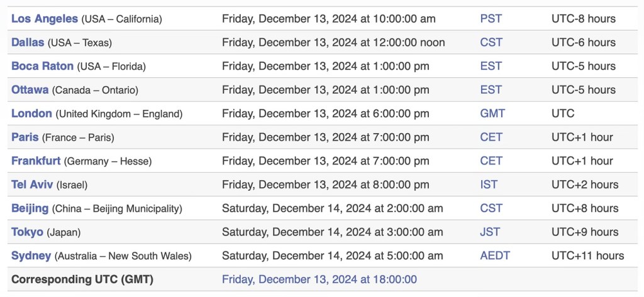This screenshot has height=297, width=644.
Task: Click the Paris city link
Action: point(25,137)
